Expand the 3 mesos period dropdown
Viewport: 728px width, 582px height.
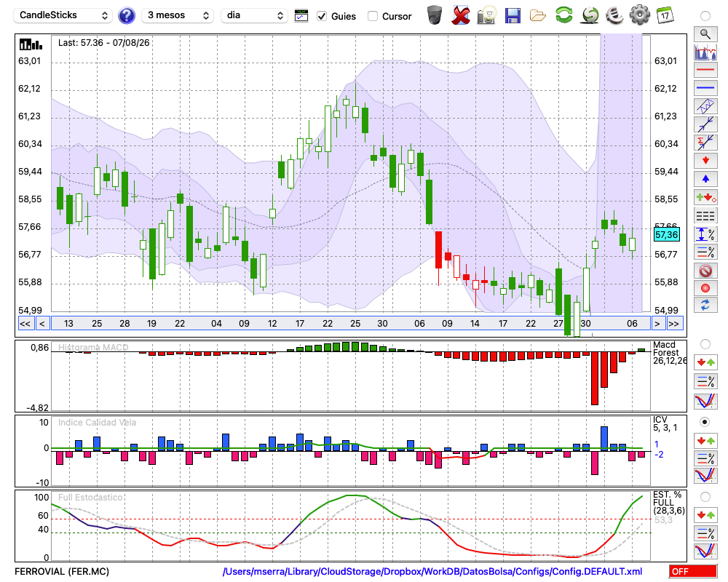pyautogui.click(x=178, y=15)
